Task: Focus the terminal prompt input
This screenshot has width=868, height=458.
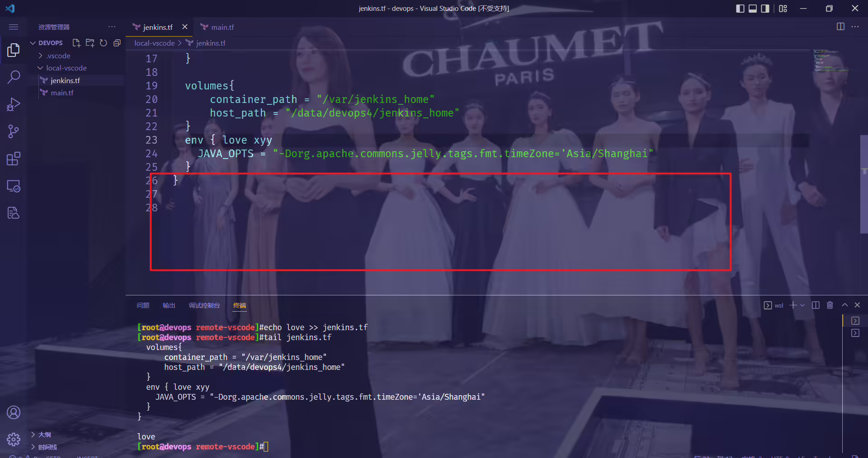Action: click(266, 447)
